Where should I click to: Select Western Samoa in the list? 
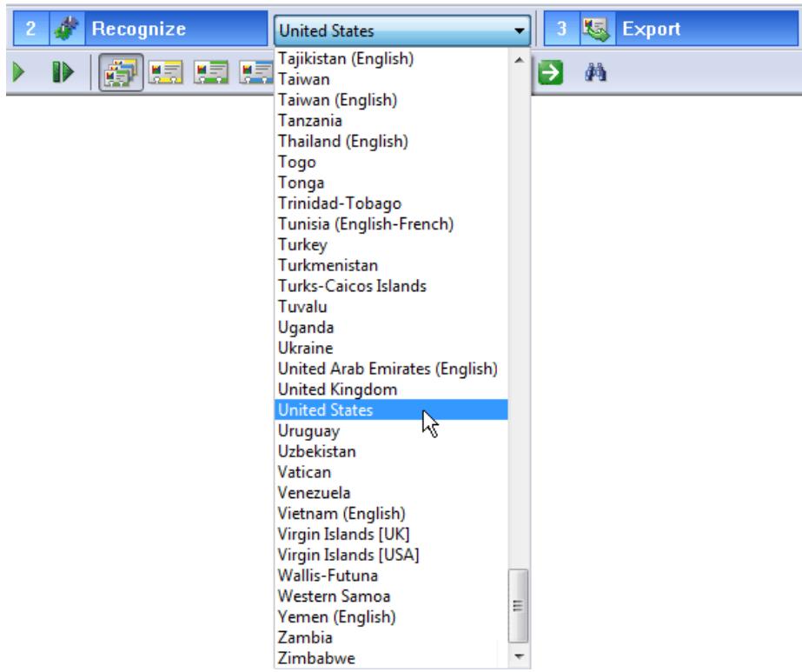point(391,595)
